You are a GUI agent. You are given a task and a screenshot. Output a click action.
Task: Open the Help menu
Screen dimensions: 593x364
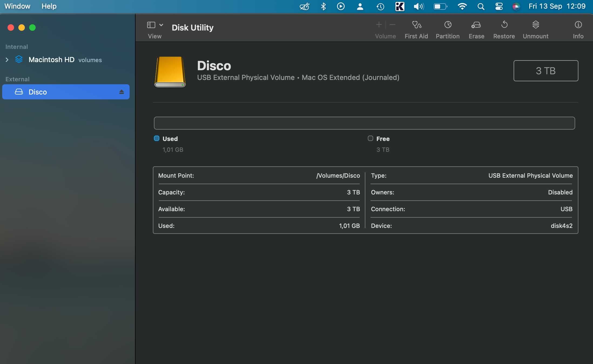point(49,6)
